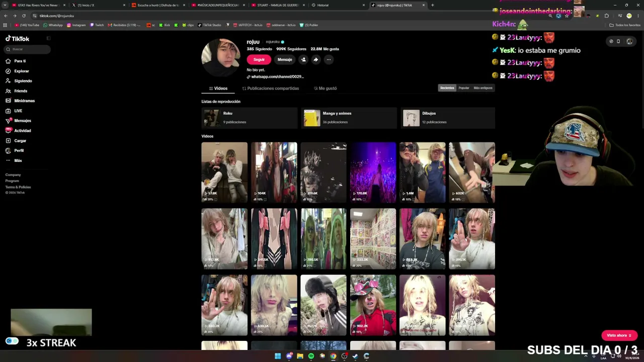The image size is (644, 362).
Task: Open the Roku playlist
Action: 249,118
